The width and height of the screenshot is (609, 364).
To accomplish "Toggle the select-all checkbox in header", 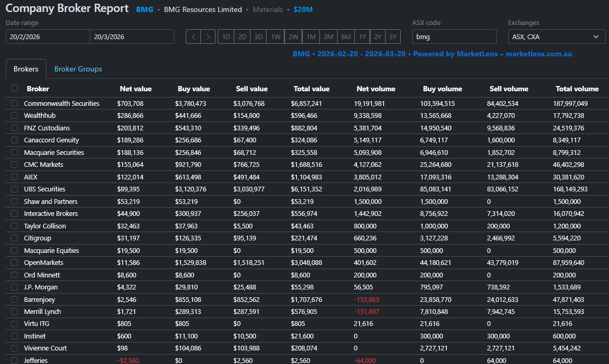I will tap(15, 88).
